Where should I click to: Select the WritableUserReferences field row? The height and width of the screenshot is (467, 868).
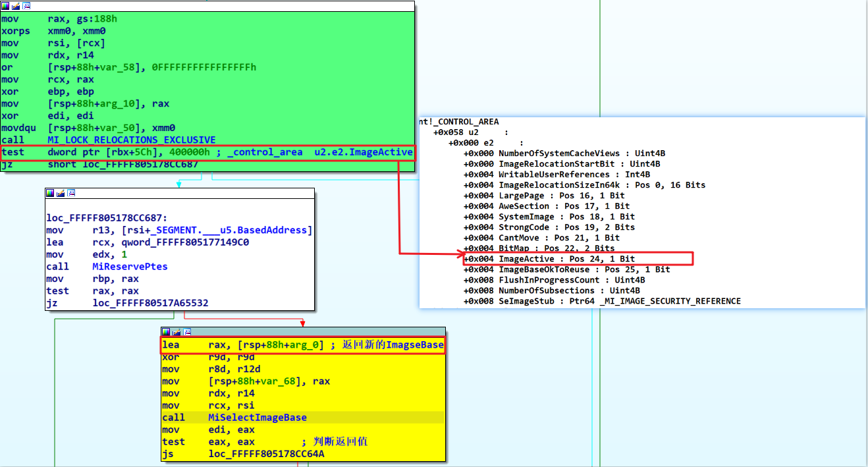556,175
